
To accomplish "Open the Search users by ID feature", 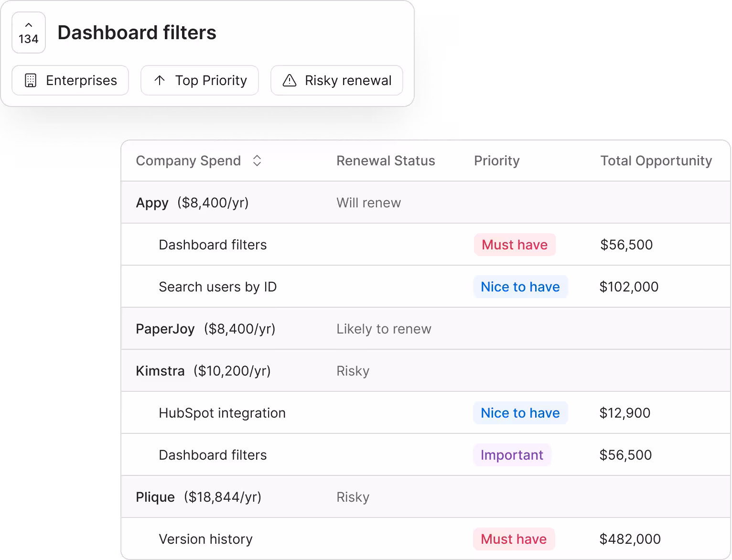I will click(x=426, y=287).
